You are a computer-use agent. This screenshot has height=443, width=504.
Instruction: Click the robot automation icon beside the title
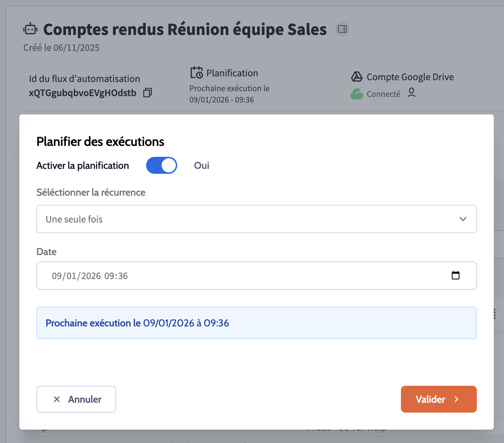click(x=30, y=29)
